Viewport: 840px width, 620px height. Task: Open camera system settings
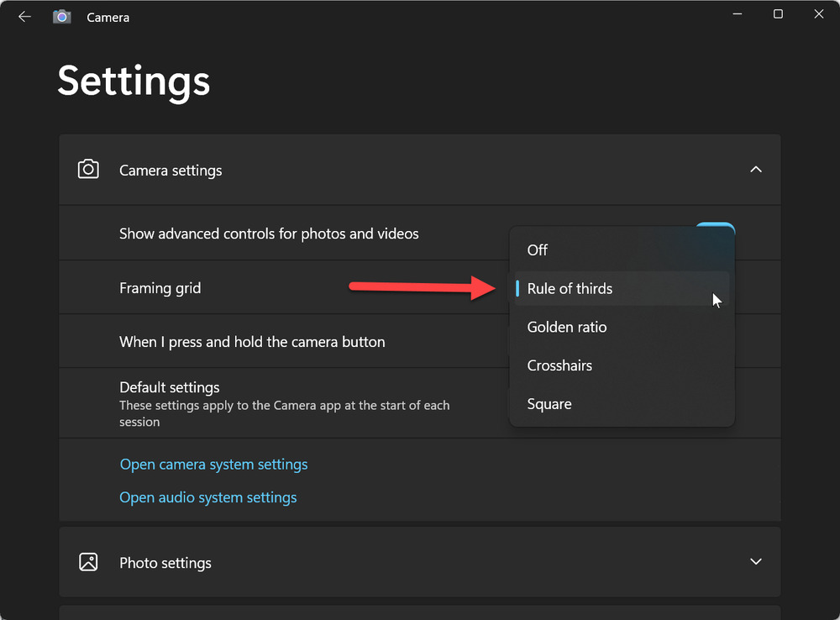(x=213, y=464)
